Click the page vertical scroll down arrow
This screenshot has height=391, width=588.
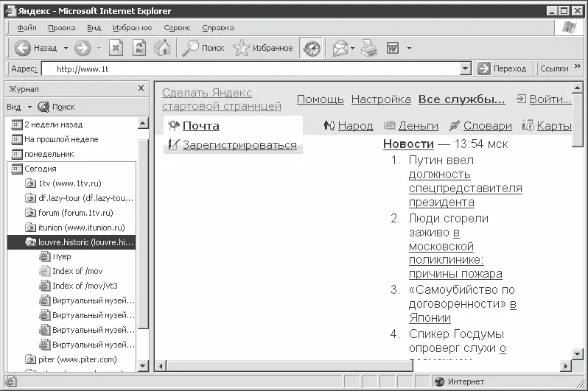(578, 353)
